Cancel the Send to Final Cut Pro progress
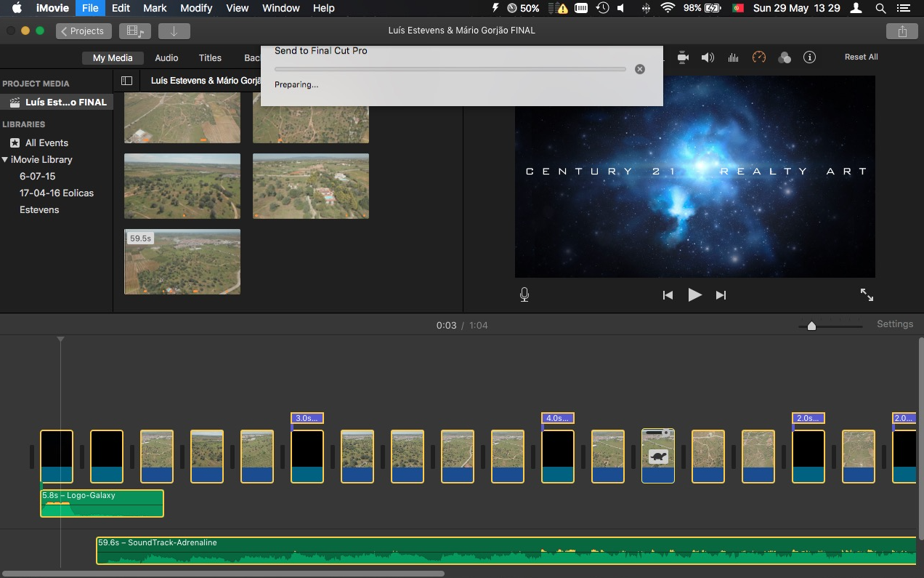The image size is (924, 578). [639, 69]
